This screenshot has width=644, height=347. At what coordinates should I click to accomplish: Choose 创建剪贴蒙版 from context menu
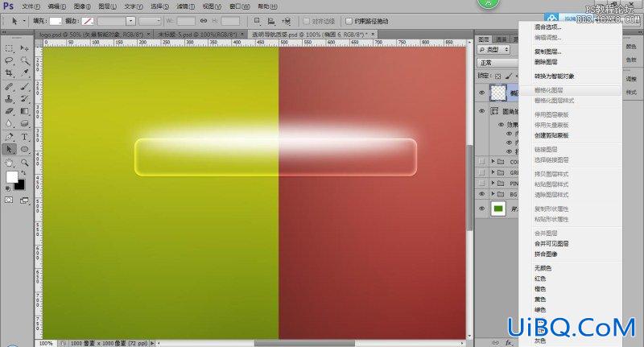551,135
